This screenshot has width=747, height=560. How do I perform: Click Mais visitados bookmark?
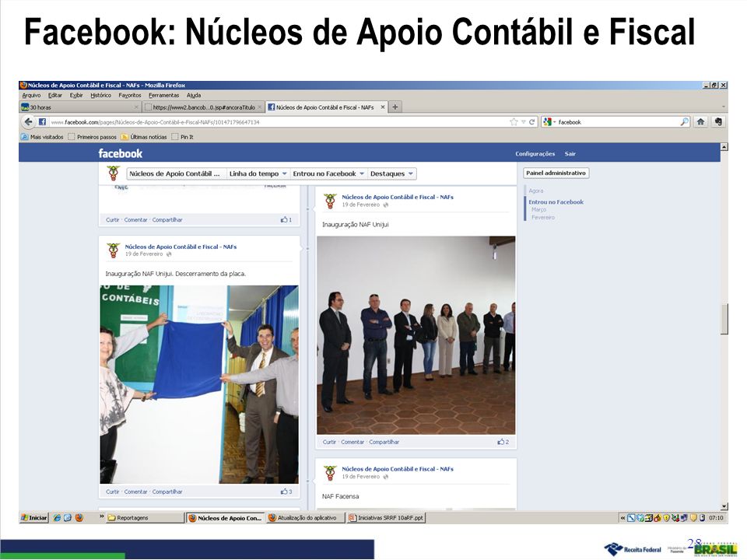[x=42, y=137]
